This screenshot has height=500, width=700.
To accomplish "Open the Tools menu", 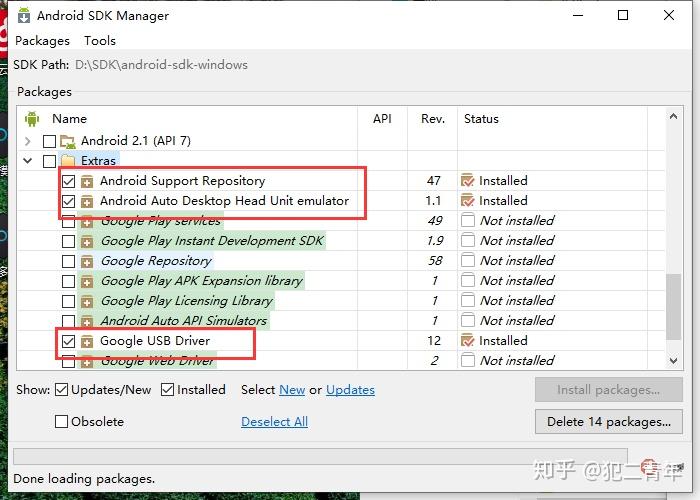I will coord(100,41).
